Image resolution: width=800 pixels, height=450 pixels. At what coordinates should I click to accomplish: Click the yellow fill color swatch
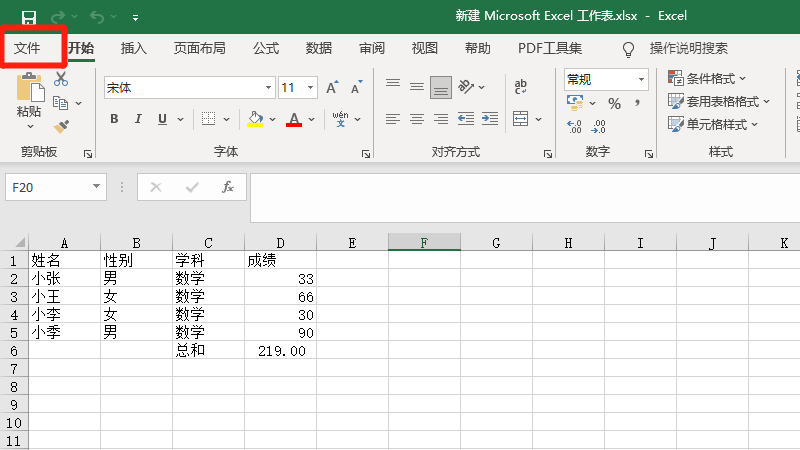(255, 119)
